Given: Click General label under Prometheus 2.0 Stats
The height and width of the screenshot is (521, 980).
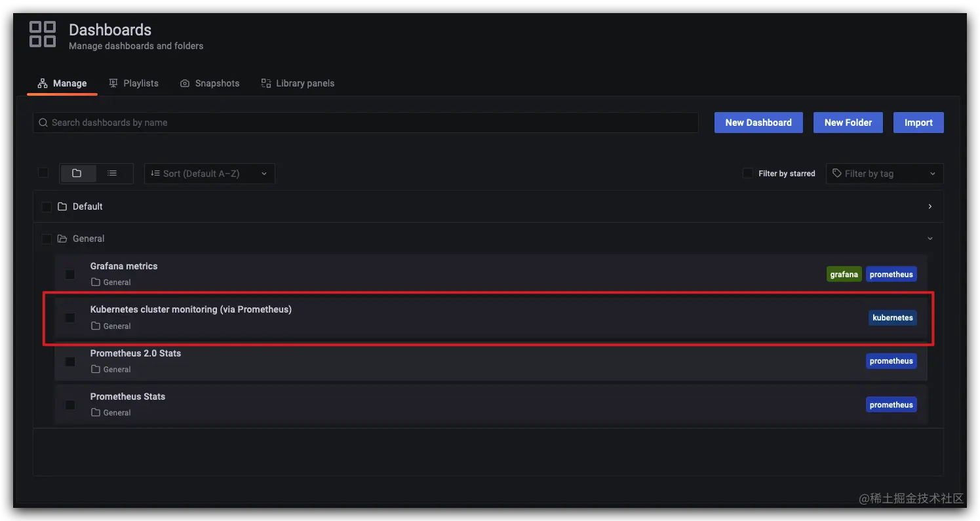Looking at the screenshot, I should coord(117,370).
